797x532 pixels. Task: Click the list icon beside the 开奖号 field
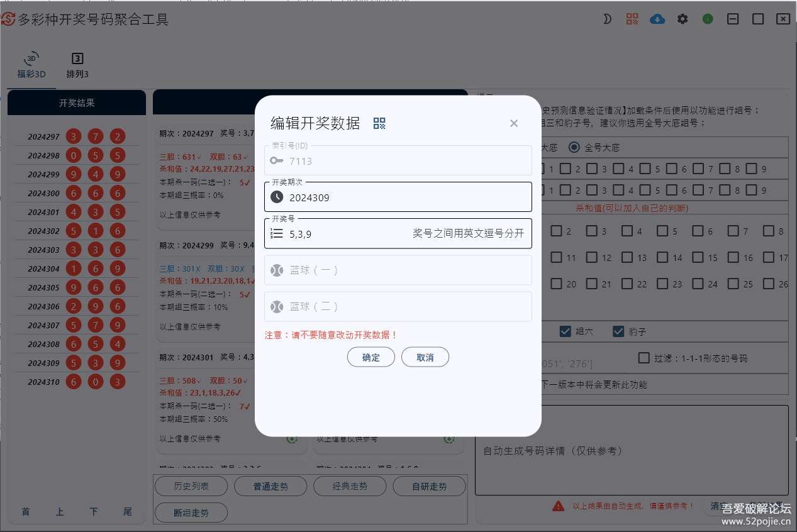click(277, 233)
